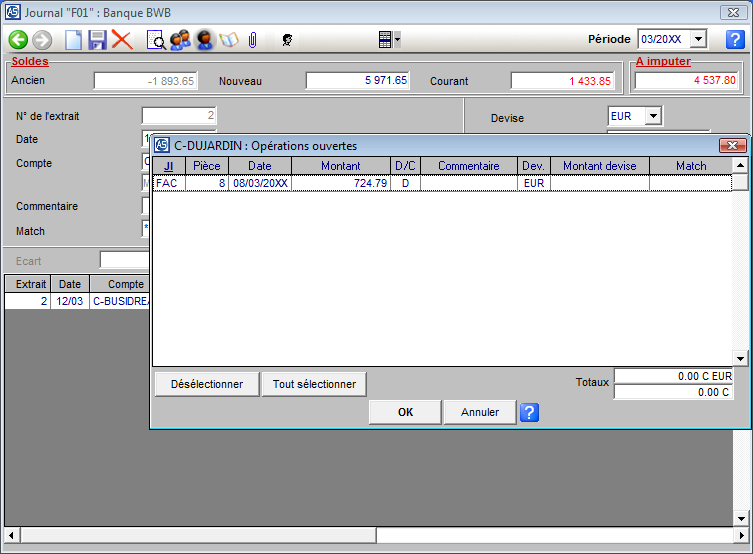Click the two-people accounts icon
Image resolution: width=753 pixels, height=554 pixels.
click(180, 40)
